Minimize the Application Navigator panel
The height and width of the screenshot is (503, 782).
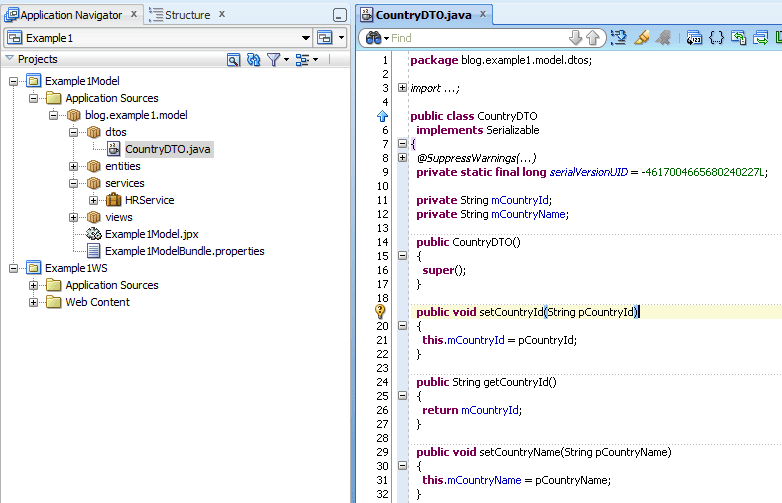tap(340, 15)
